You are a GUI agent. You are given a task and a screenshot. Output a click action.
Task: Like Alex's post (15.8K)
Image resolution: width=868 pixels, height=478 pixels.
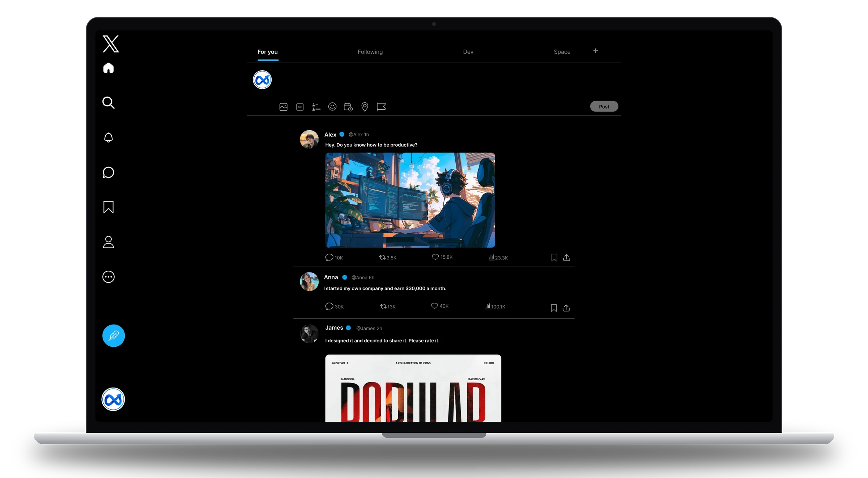point(442,257)
